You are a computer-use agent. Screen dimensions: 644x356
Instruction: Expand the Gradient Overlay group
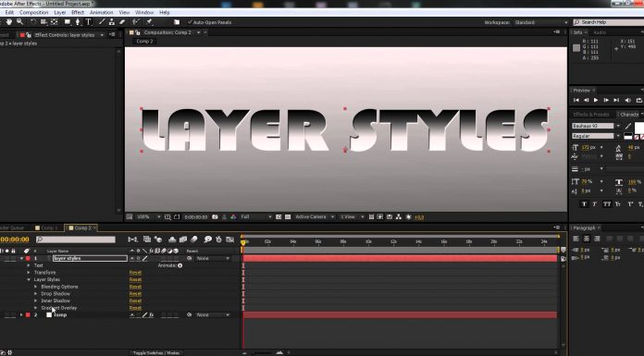[x=35, y=308]
